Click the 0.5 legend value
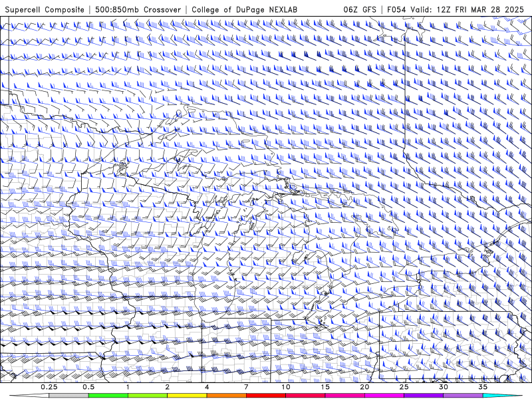 pos(88,387)
